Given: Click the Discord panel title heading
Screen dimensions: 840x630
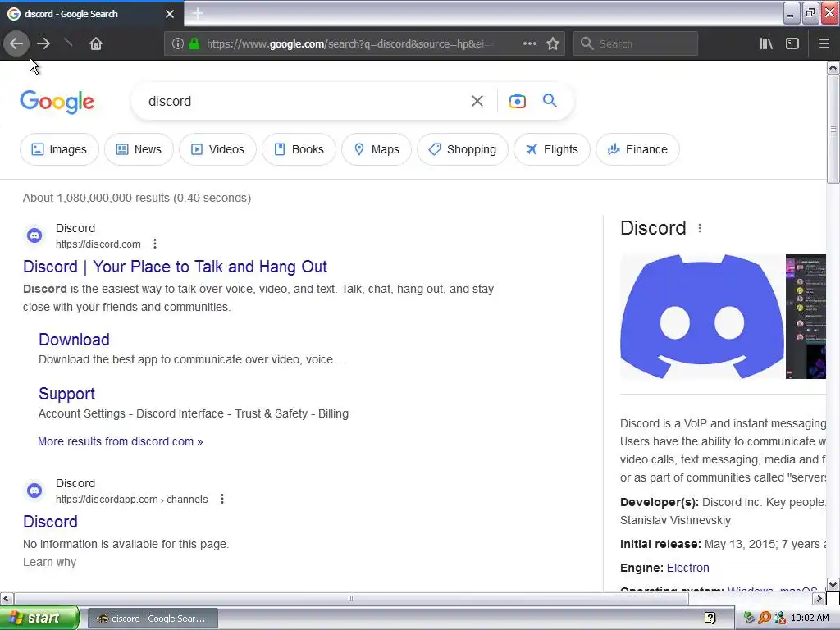Looking at the screenshot, I should pyautogui.click(x=653, y=228).
